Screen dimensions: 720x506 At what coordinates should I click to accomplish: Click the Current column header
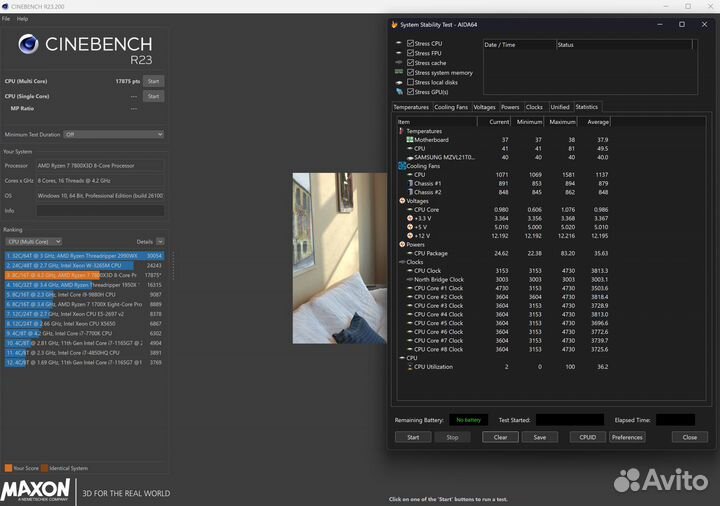[x=494, y=122]
